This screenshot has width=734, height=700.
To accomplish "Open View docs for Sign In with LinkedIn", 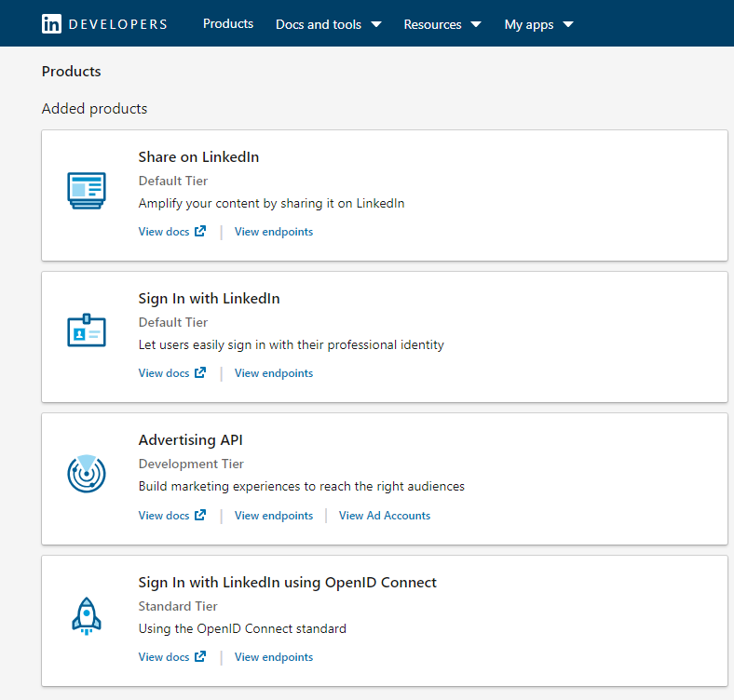I will pyautogui.click(x=164, y=373).
